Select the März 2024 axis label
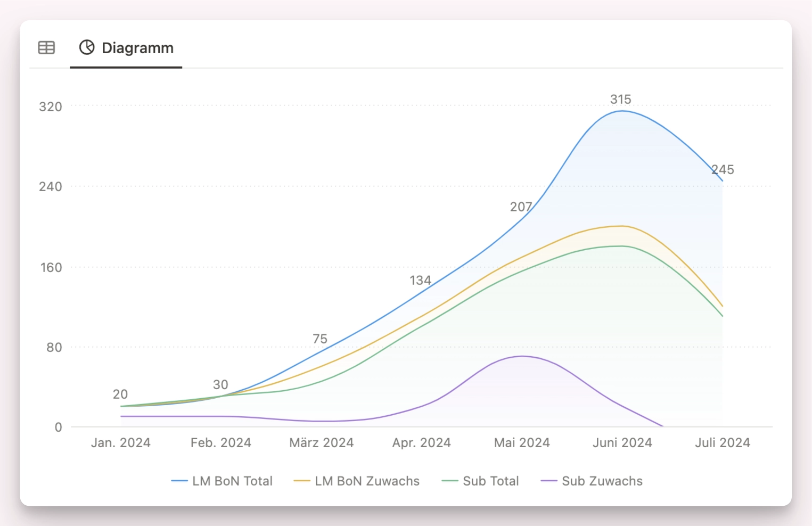 click(322, 442)
